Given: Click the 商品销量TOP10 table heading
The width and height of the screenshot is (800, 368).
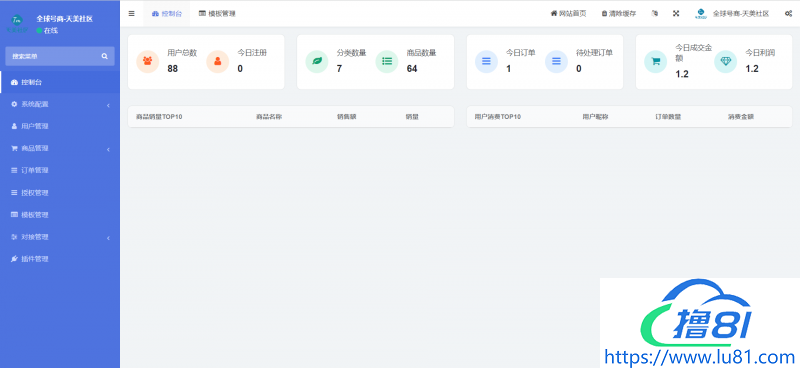Looking at the screenshot, I should [159, 117].
